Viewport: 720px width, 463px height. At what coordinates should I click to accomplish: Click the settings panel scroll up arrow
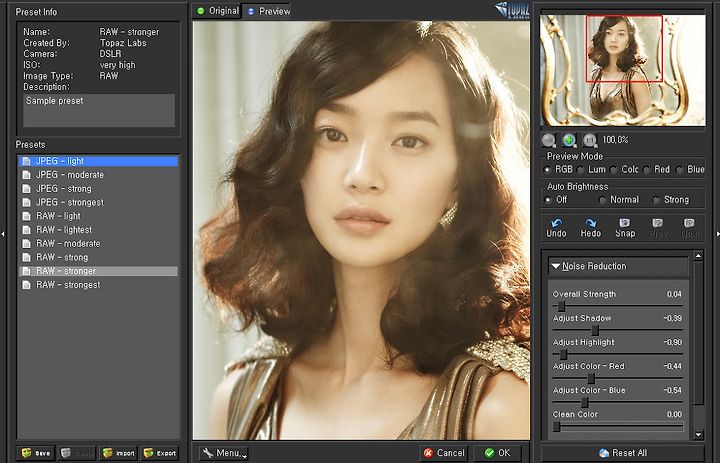point(698,256)
